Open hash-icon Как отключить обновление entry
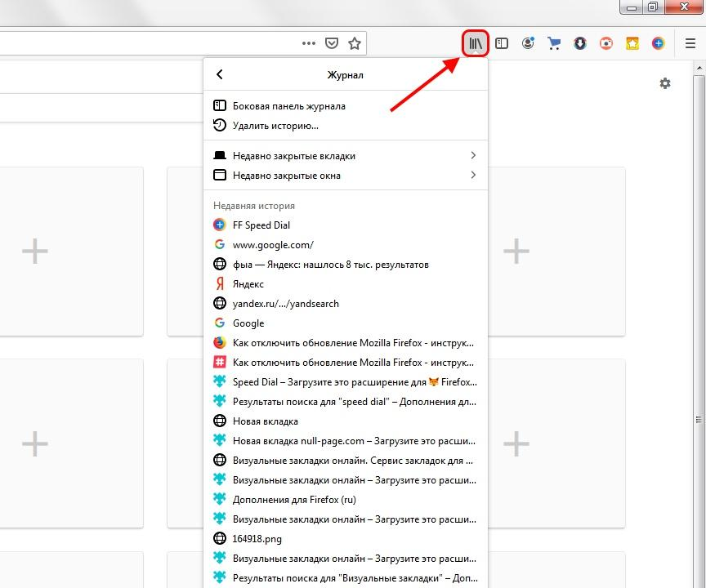This screenshot has height=588, width=706. pyautogui.click(x=346, y=362)
